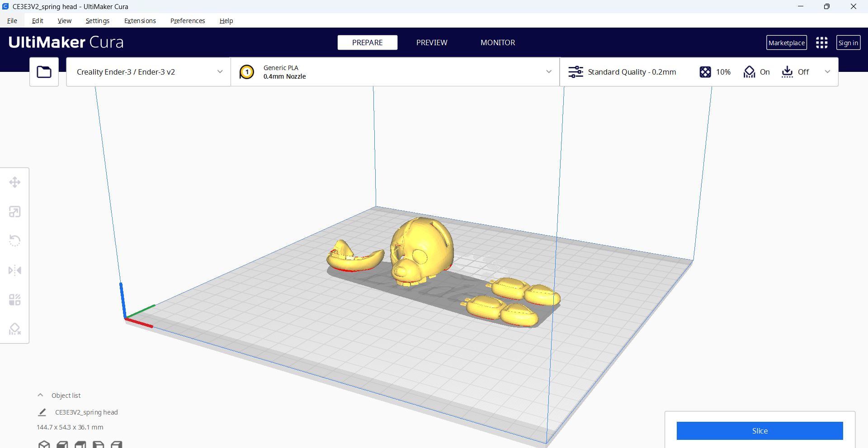
Task: Switch to 3D perspective view cube
Action: pyautogui.click(x=44, y=445)
